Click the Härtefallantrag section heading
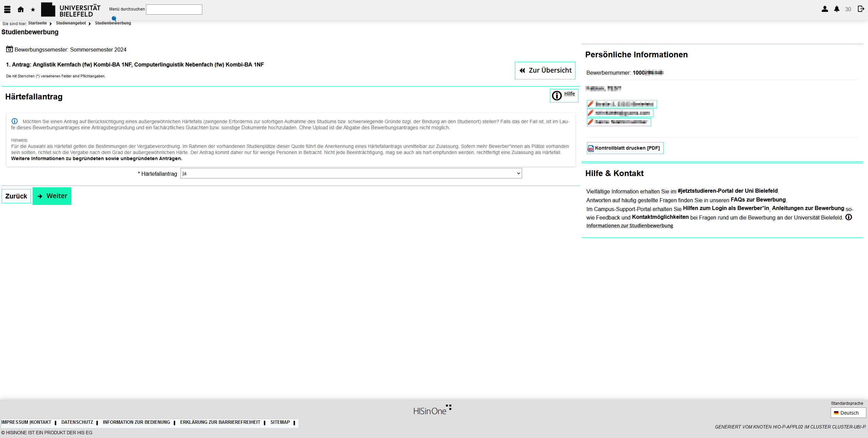The height and width of the screenshot is (438, 868). coord(34,97)
